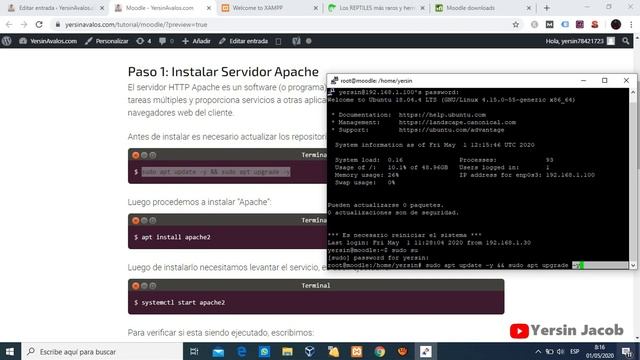Click the red S browser extension icon
Viewport: 640px width, 360px height.
(x=595, y=24)
